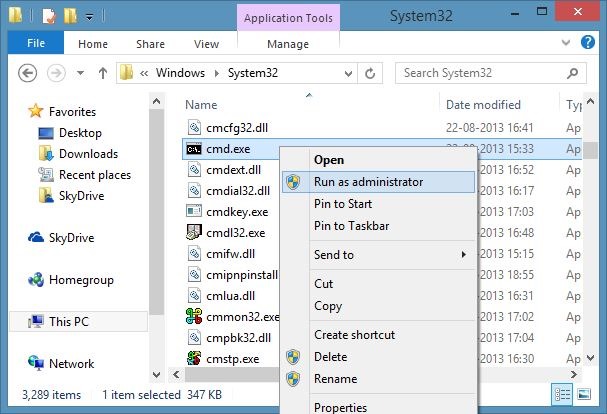Screen dimensions: 607x414
Task: Choose Cut from the context menu
Action: click(x=378, y=283)
